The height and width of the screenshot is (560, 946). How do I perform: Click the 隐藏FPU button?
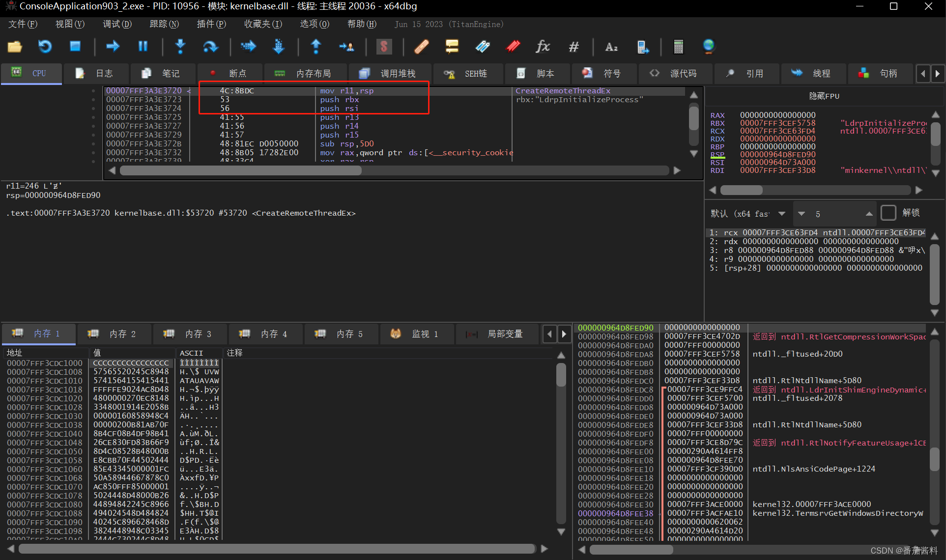[824, 96]
